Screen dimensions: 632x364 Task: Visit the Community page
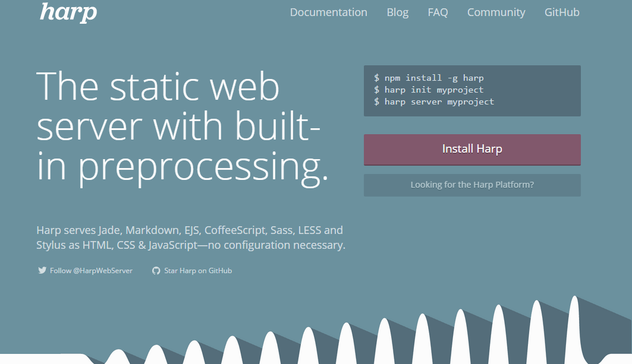(496, 12)
